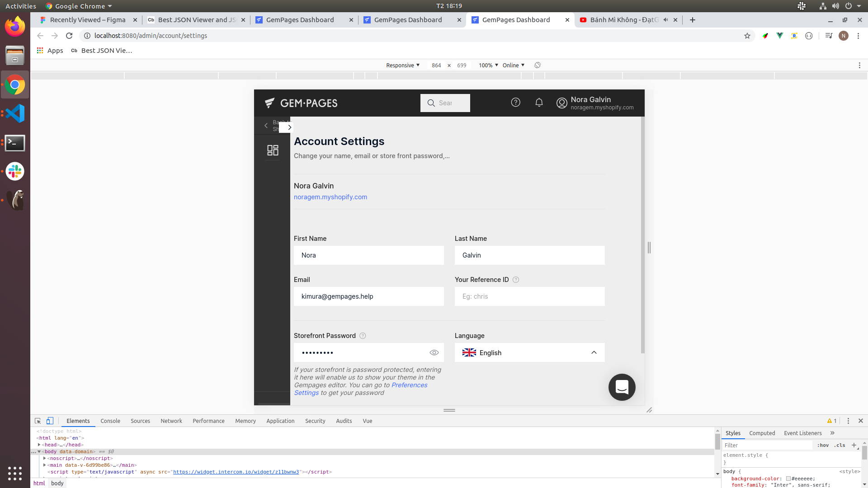
Task: Click the rotate viewport icon
Action: (538, 65)
